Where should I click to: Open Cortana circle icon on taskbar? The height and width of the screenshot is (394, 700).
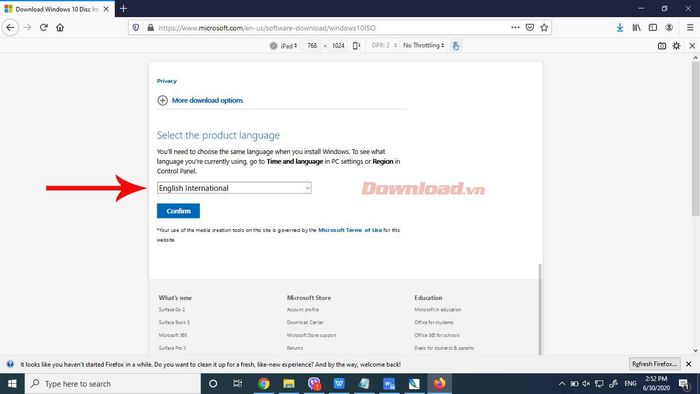coord(213,384)
